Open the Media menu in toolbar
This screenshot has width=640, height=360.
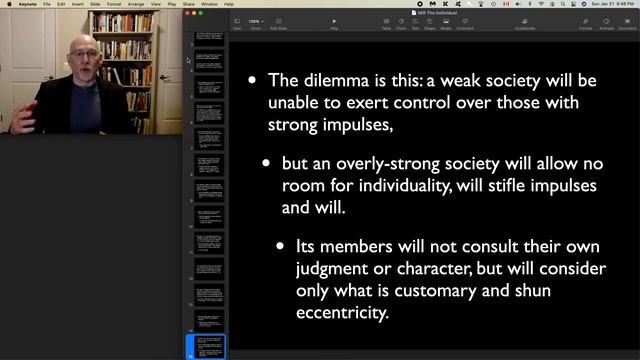coord(446,24)
